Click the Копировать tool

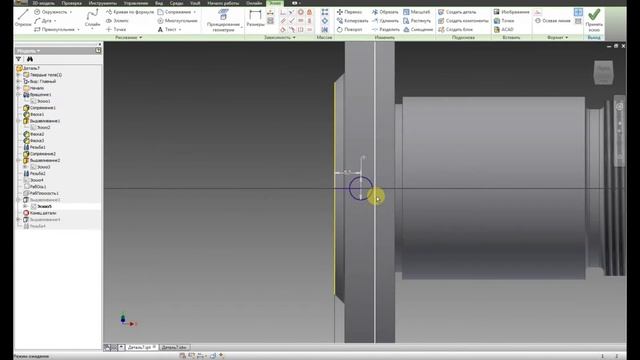352,21
